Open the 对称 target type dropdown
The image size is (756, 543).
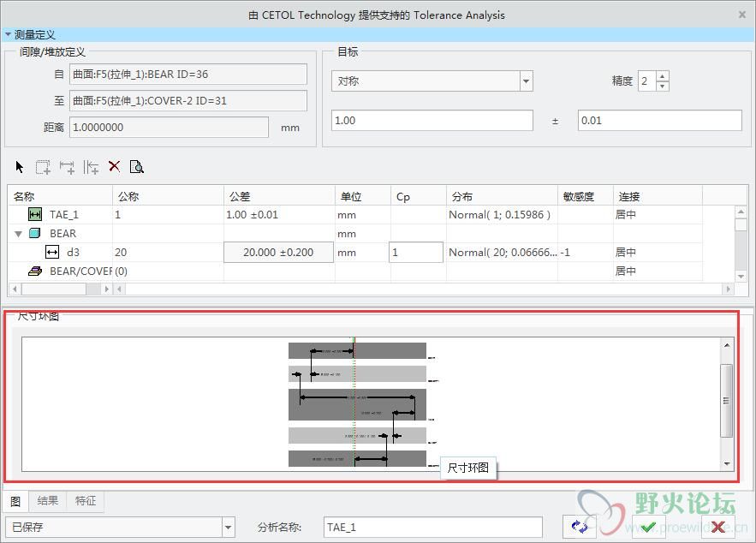[x=526, y=81]
